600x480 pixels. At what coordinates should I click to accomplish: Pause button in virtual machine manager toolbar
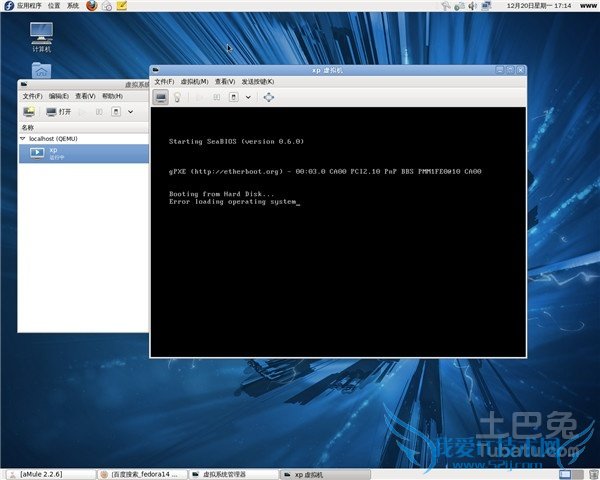[x=99, y=112]
